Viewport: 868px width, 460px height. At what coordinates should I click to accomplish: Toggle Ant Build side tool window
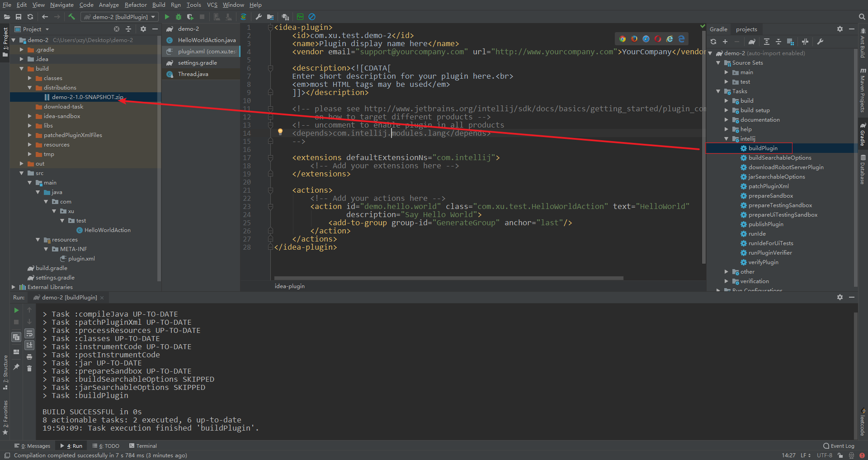863,43
